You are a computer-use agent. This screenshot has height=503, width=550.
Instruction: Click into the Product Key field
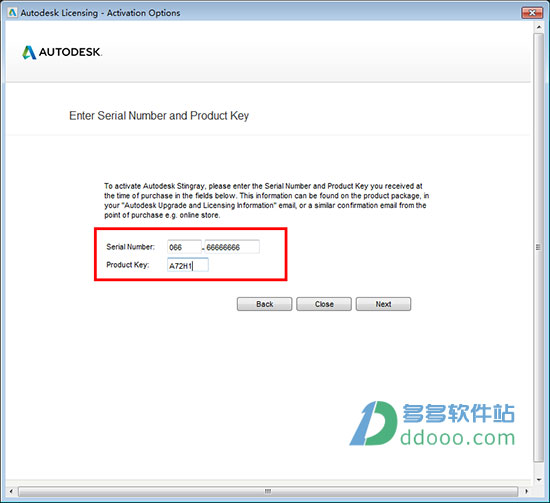point(188,265)
